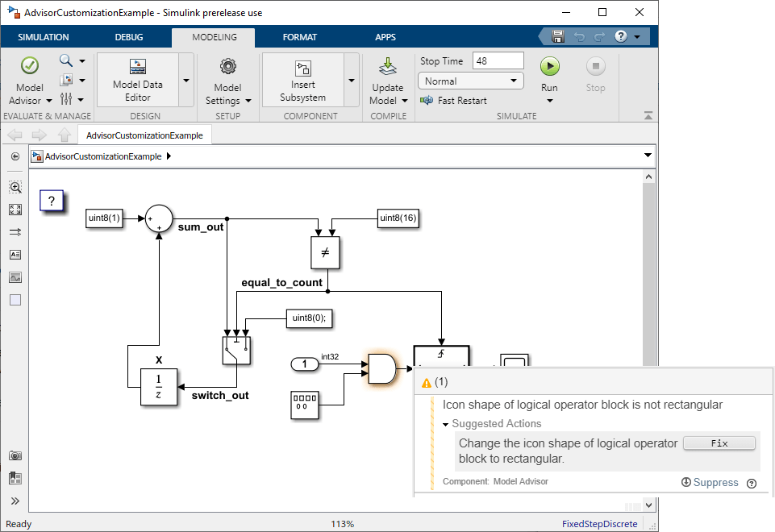
Task: Click the Undo arrow in the quick access bar
Action: [x=579, y=37]
